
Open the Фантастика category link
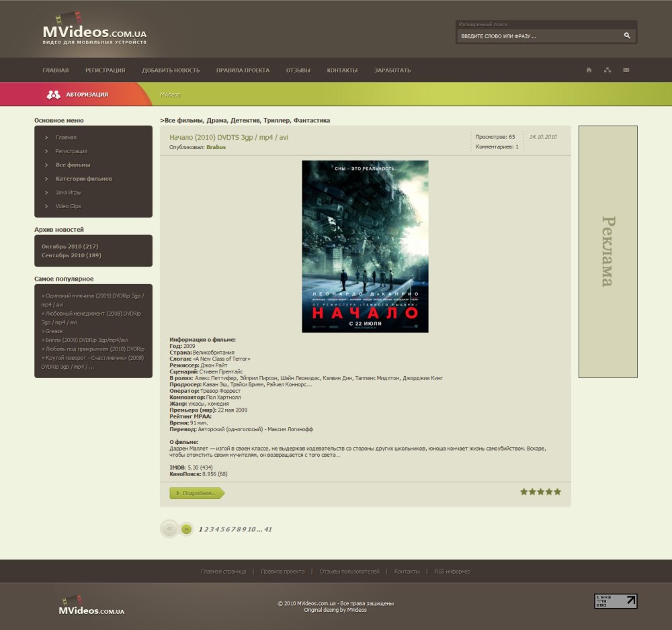[x=312, y=120]
